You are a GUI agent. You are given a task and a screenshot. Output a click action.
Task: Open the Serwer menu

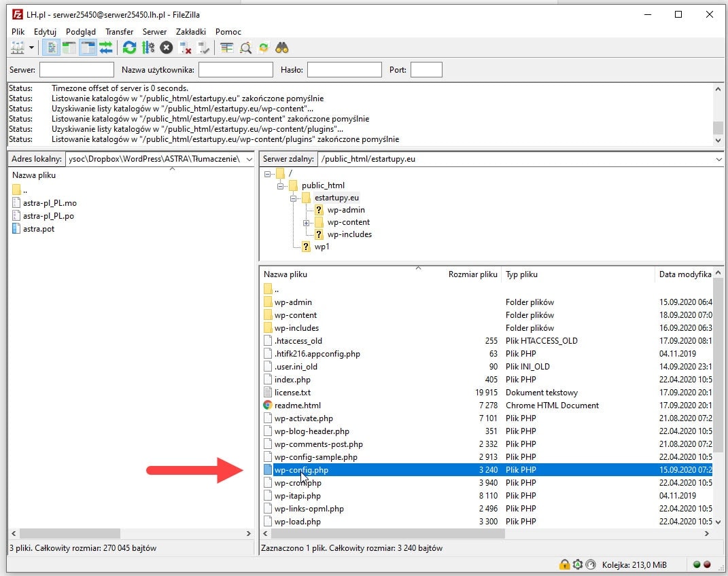(154, 31)
